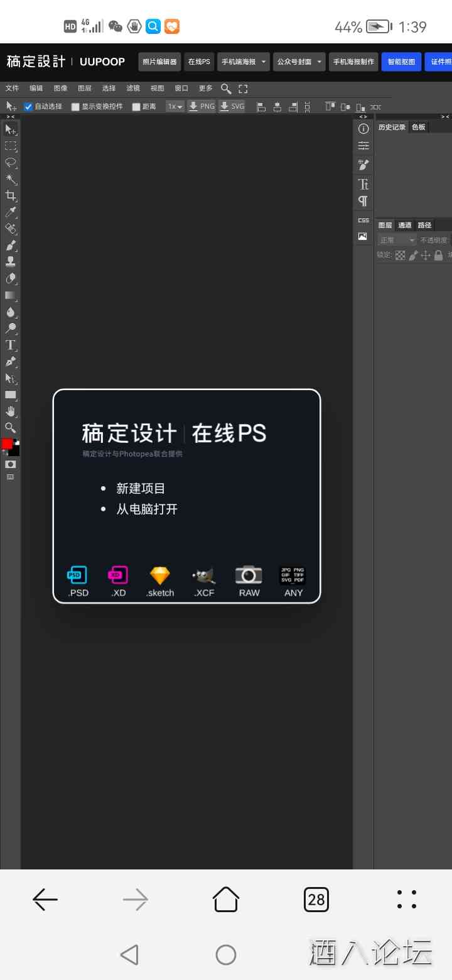The height and width of the screenshot is (980, 452).
Task: Open browser tabs counter showing 28
Action: pyautogui.click(x=316, y=900)
